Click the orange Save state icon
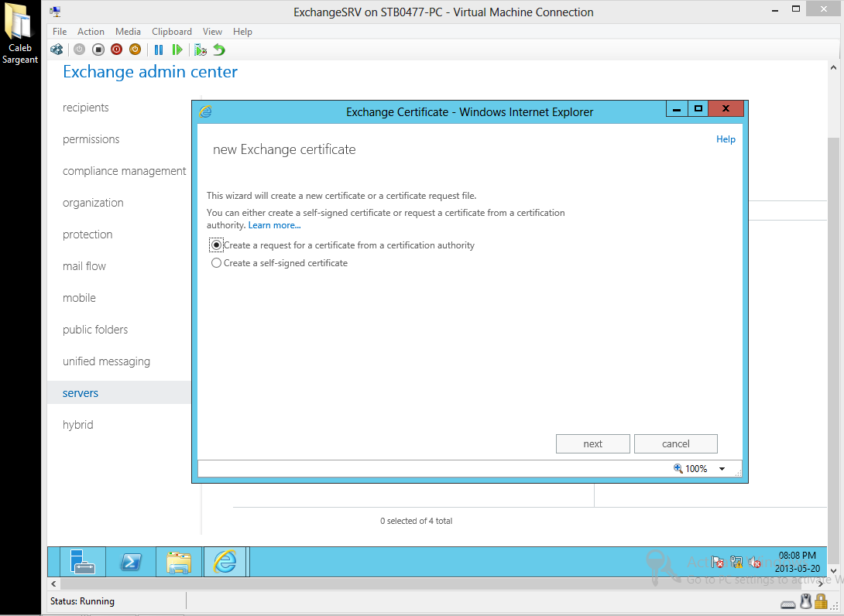This screenshot has width=844, height=616. [x=135, y=50]
